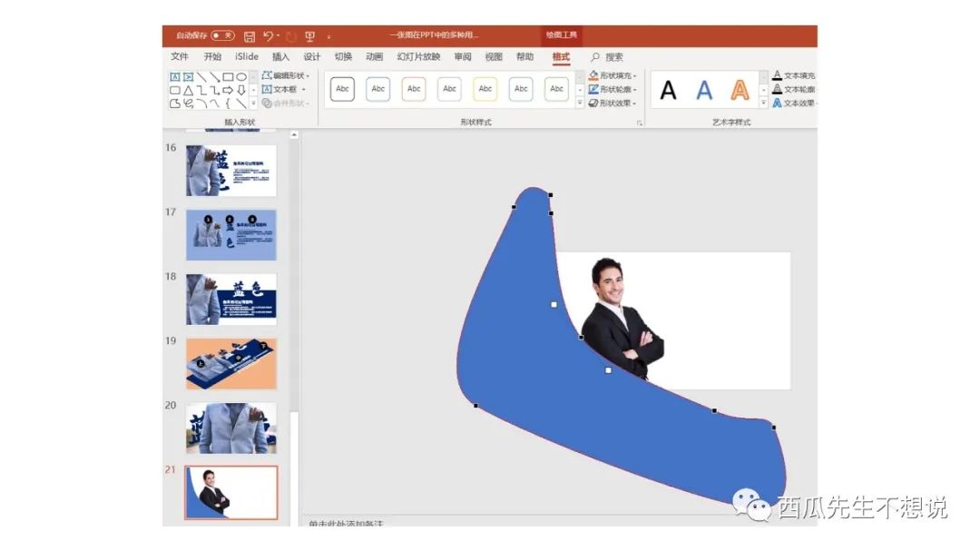This screenshot has width=980, height=551.
Task: Select the elbow arrow connector shape
Action: (215, 90)
